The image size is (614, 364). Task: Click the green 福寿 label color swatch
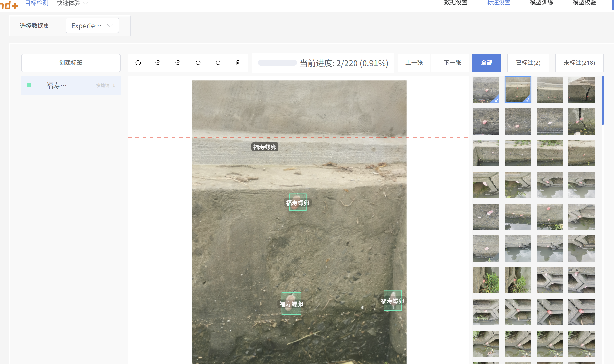coord(29,85)
